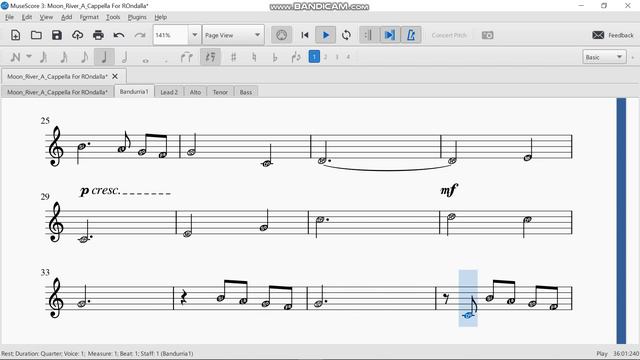The height and width of the screenshot is (360, 640).
Task: Switch to the Lead 2 part tab
Action: [169, 92]
